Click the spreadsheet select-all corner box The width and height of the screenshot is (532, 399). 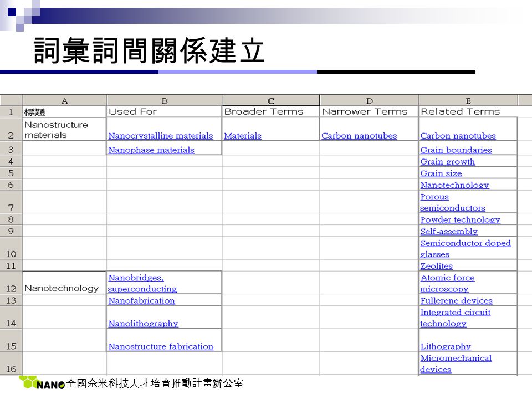click(11, 101)
